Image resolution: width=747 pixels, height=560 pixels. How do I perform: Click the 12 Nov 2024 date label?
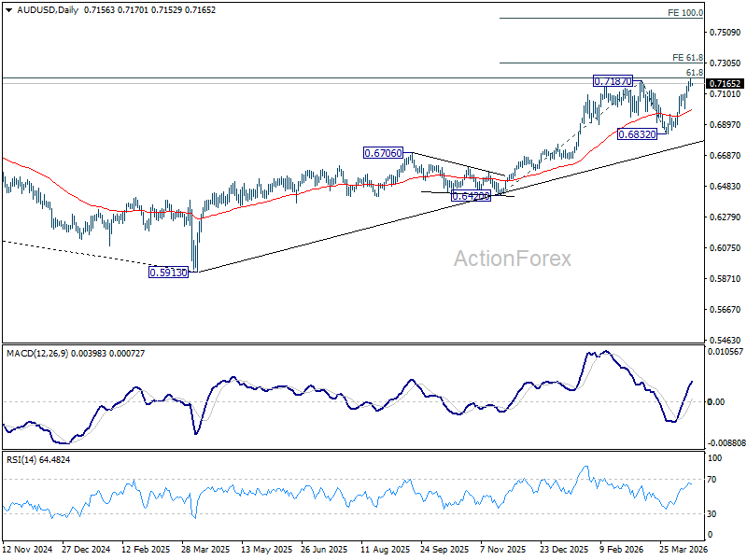click(x=28, y=550)
